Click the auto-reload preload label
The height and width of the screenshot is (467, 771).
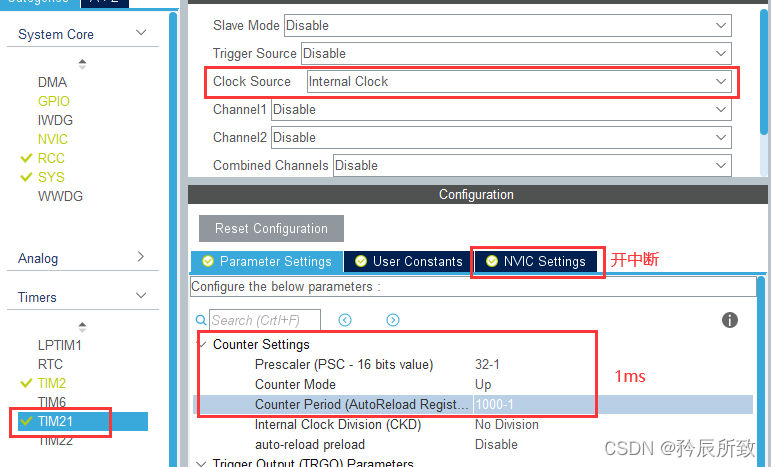click(x=310, y=445)
